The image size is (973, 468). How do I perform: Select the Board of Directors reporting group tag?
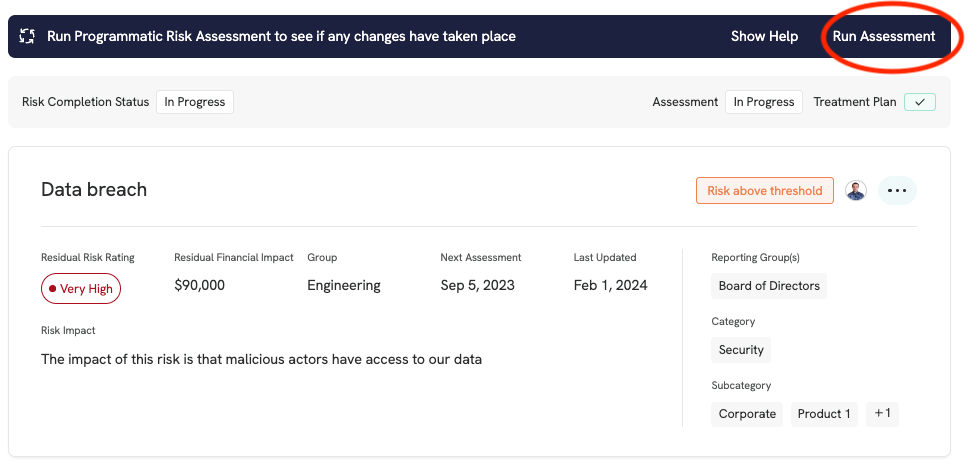click(x=769, y=286)
